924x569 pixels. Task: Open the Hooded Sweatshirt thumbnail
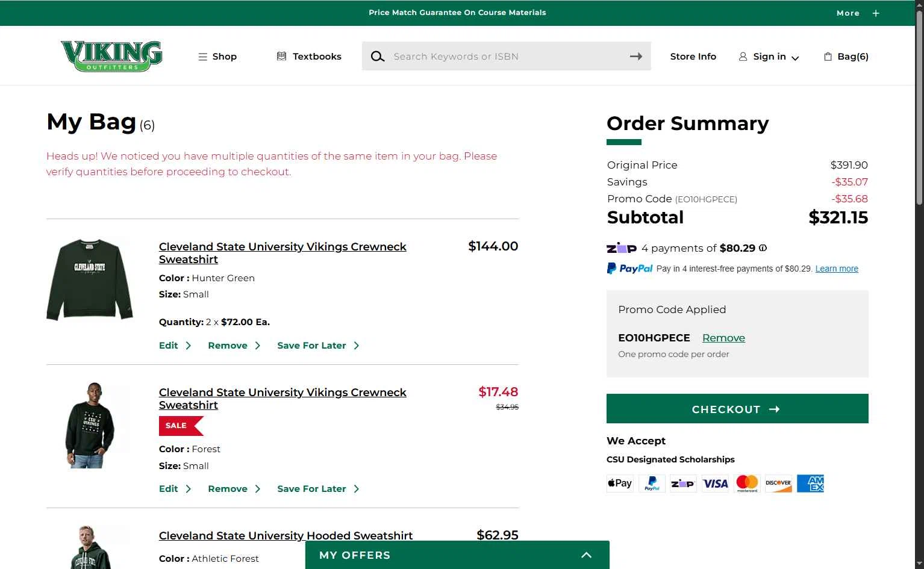(x=90, y=547)
